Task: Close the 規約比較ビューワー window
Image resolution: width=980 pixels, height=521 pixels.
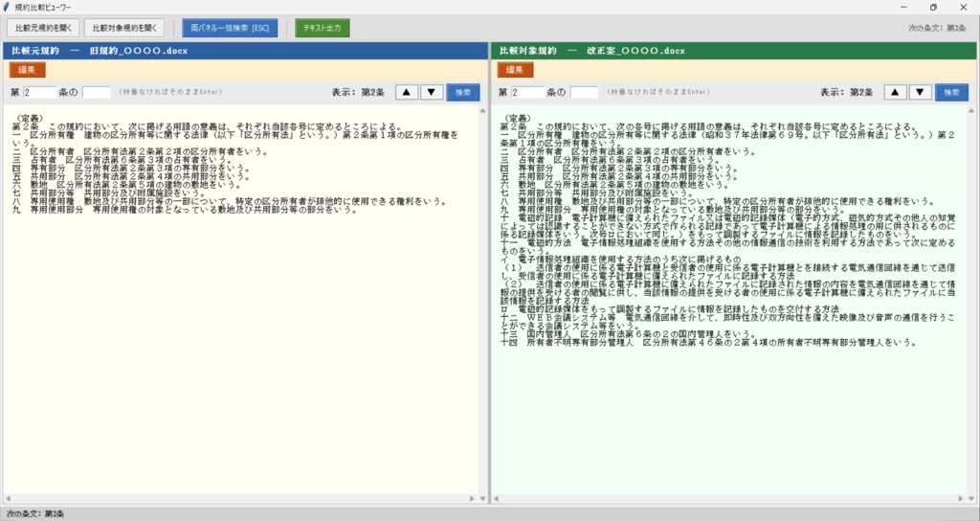Action: pos(963,7)
